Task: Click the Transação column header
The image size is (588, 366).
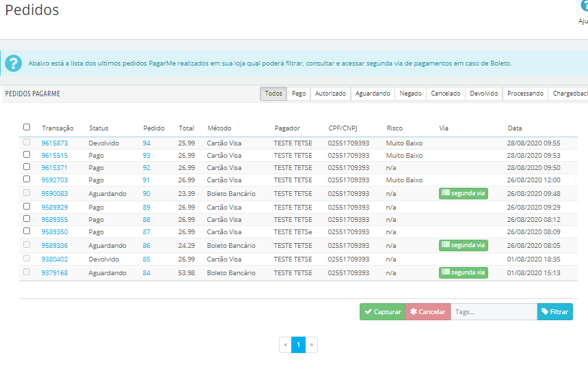Action: (x=57, y=128)
